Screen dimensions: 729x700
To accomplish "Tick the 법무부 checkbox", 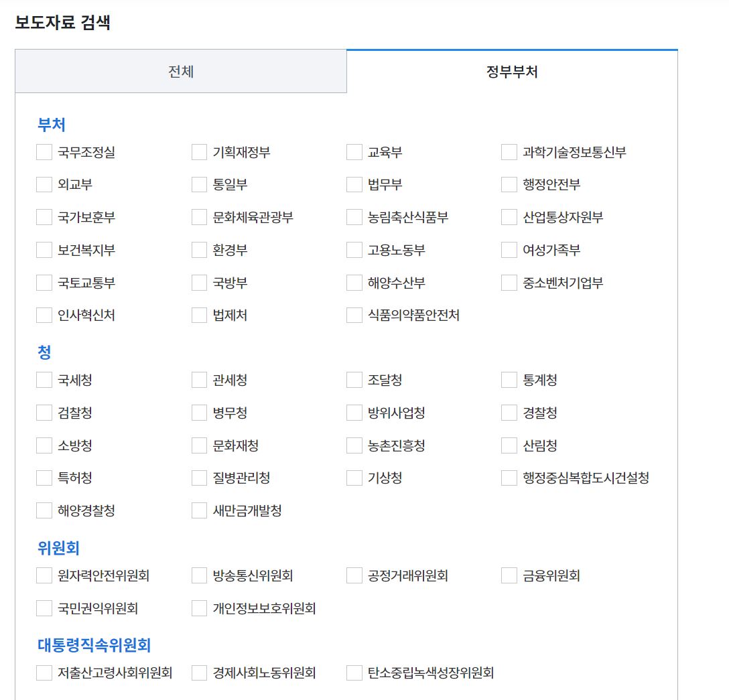I will pos(354,184).
